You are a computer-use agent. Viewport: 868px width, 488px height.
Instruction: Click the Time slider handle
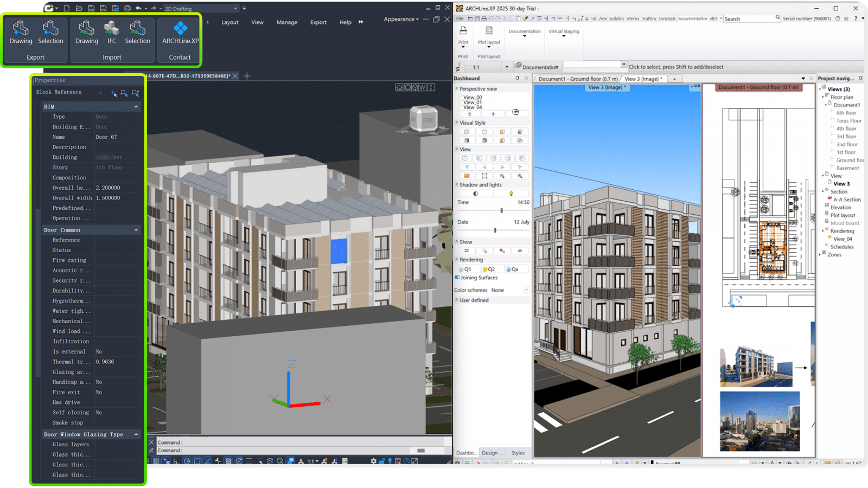pyautogui.click(x=501, y=210)
